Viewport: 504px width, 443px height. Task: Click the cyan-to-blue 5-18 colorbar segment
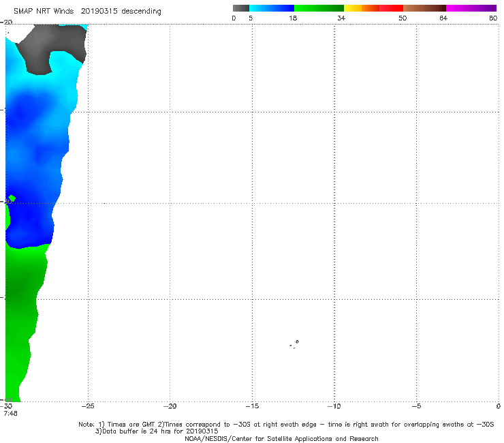click(x=272, y=8)
